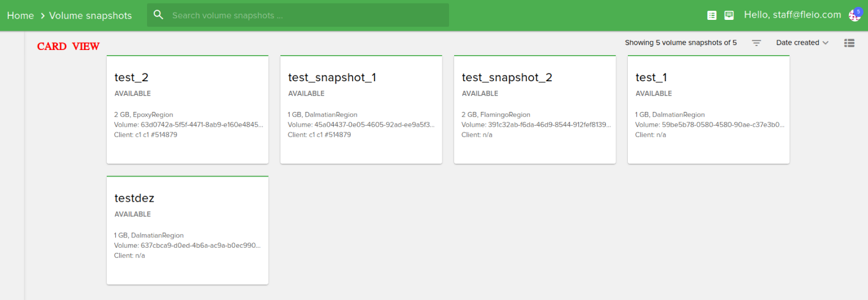This screenshot has height=300, width=868.
Task: Click the Volume ID on test_snapshot_1 card
Action: (361, 125)
